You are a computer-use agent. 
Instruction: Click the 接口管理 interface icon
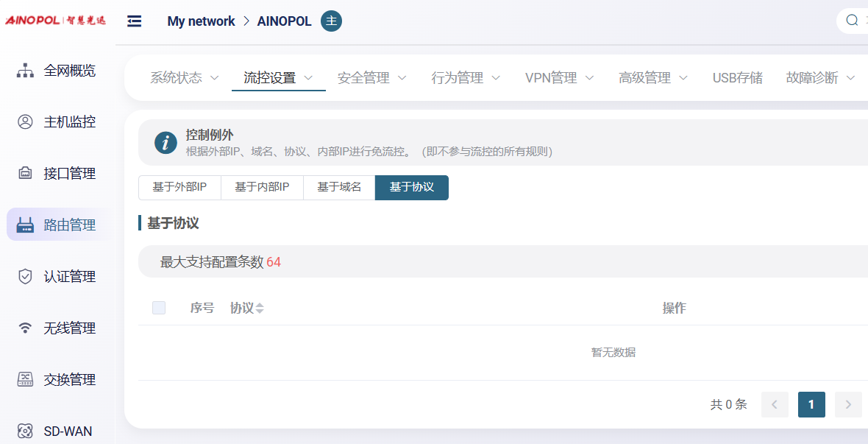coord(25,174)
